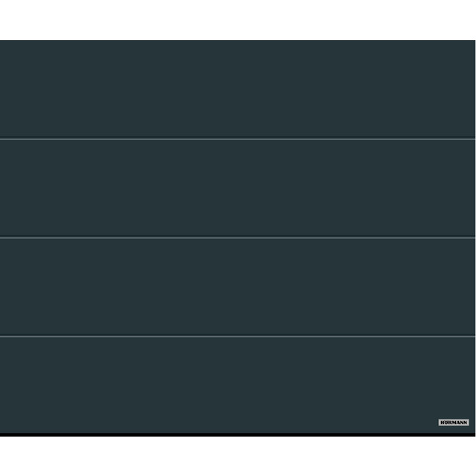
Task: Select the second door panel from the top
Action: click(238, 188)
